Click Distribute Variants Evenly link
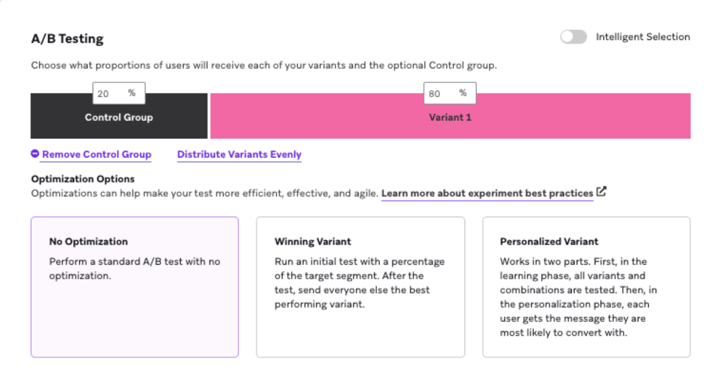Screen dimensions: 717x381 coord(239,155)
